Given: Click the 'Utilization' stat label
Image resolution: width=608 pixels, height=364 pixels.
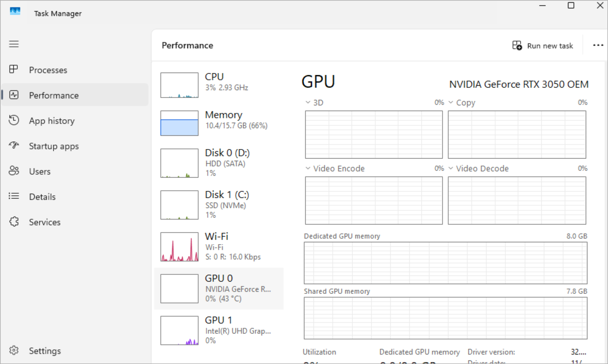Looking at the screenshot, I should 319,352.
